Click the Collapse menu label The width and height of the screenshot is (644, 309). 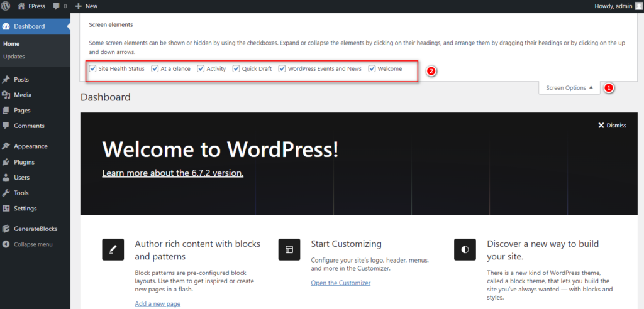point(33,244)
